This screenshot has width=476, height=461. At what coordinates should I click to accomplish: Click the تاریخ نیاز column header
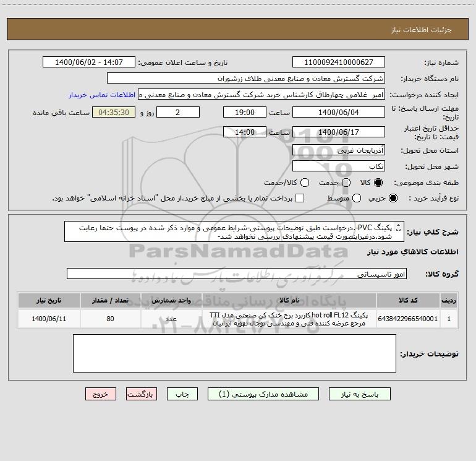[49, 300]
